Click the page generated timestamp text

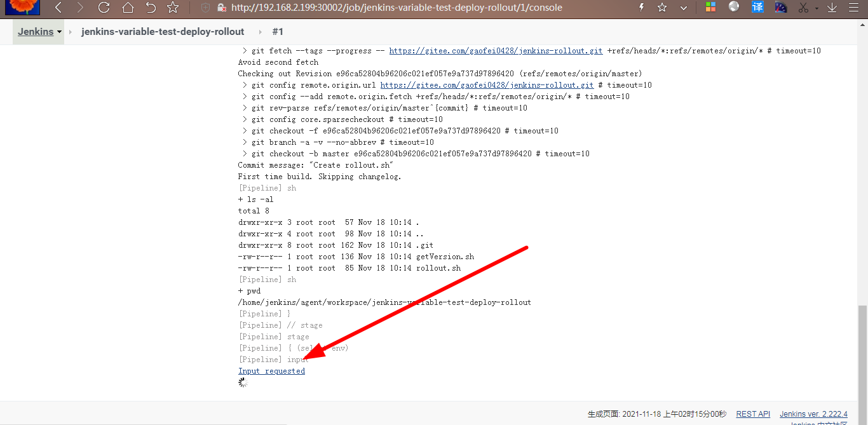click(x=657, y=414)
